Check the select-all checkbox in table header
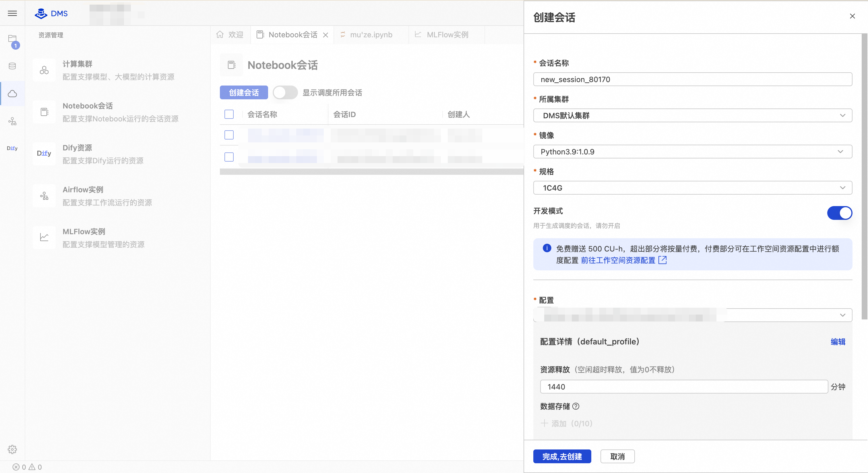Image resolution: width=868 pixels, height=473 pixels. [229, 115]
